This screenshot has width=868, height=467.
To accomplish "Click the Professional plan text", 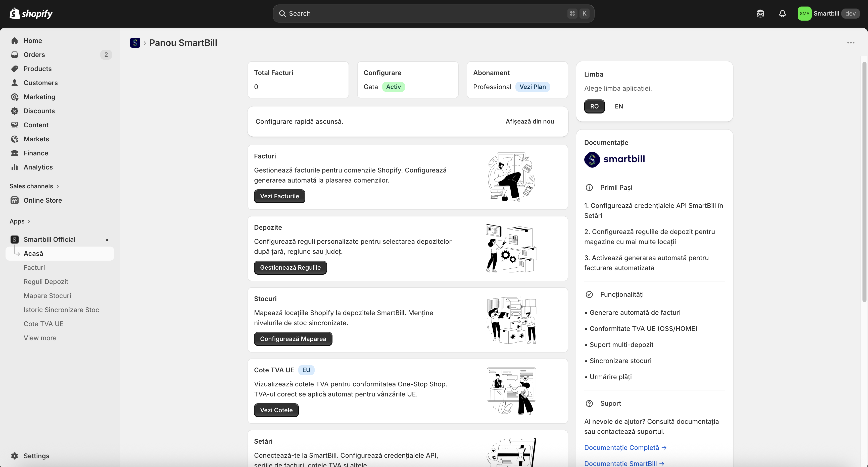I will [492, 87].
